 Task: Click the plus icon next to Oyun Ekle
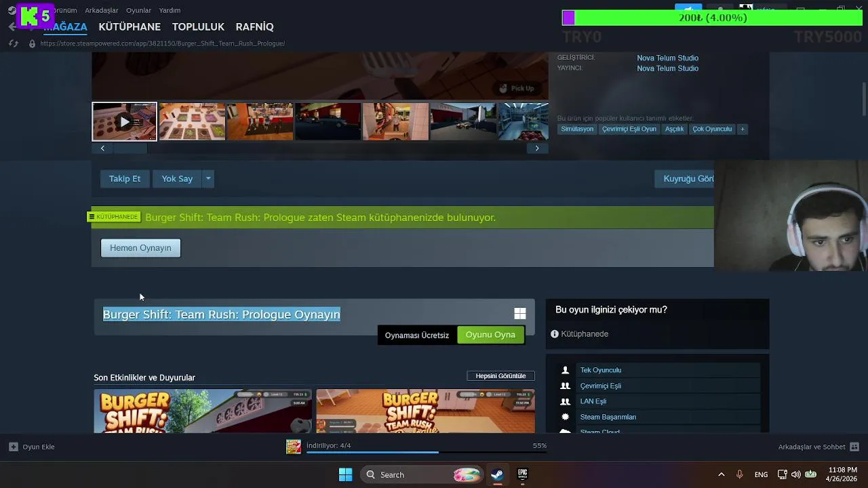coord(13,447)
